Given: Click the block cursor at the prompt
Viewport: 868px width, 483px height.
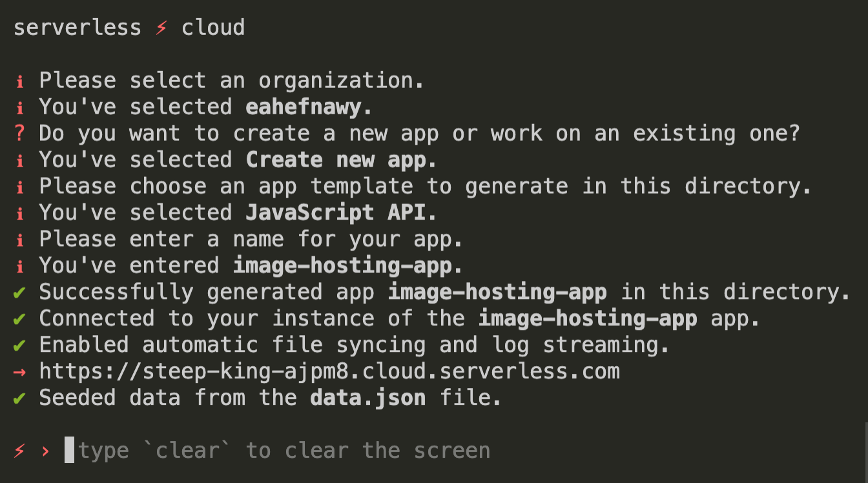Looking at the screenshot, I should 70,450.
